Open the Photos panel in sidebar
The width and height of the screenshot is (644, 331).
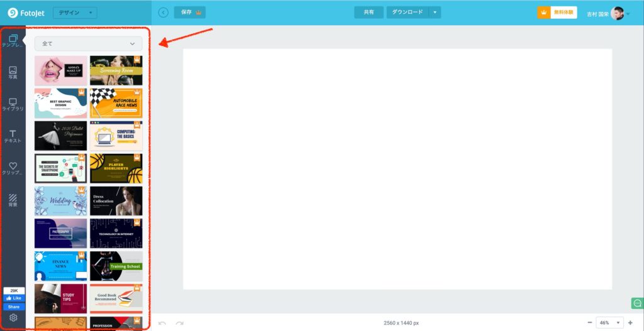tap(13, 72)
